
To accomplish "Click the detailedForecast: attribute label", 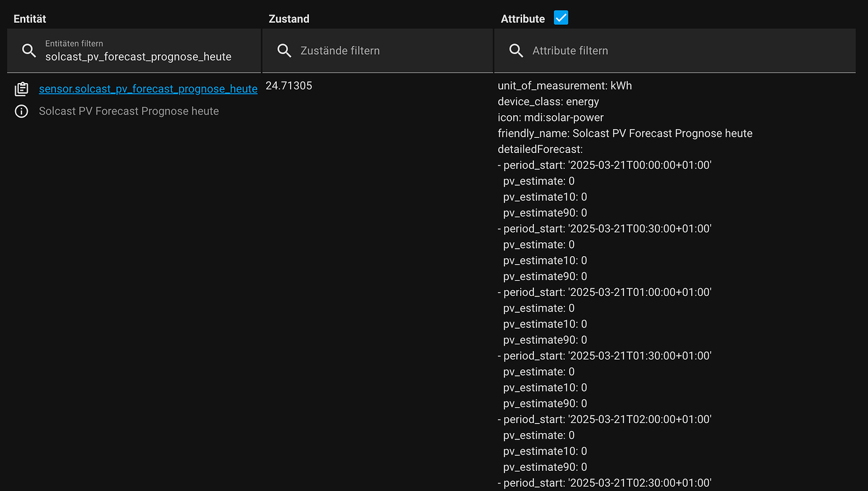I will tap(540, 149).
